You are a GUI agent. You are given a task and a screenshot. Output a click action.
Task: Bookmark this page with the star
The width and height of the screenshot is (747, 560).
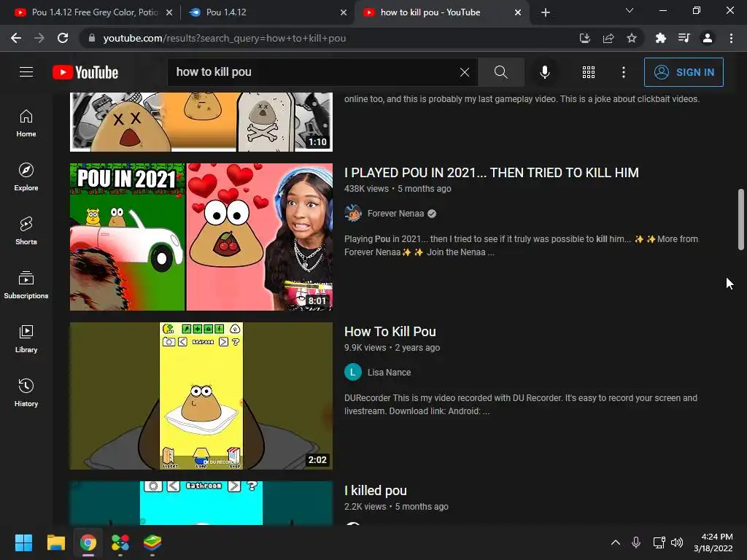pyautogui.click(x=632, y=38)
